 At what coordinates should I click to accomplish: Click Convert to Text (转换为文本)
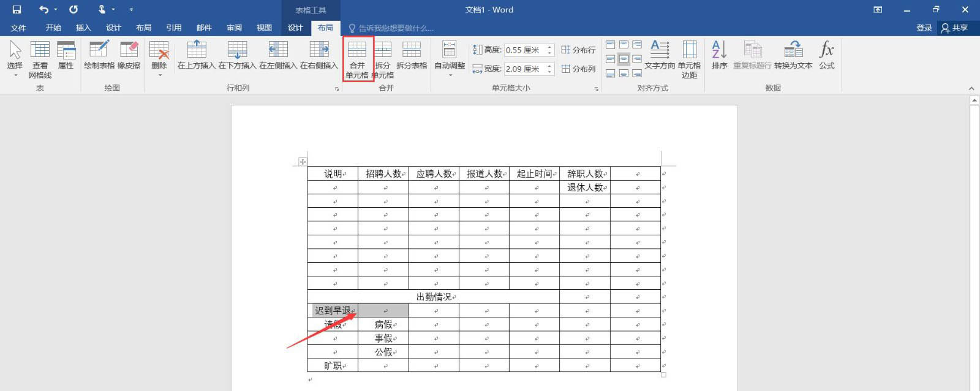point(793,55)
